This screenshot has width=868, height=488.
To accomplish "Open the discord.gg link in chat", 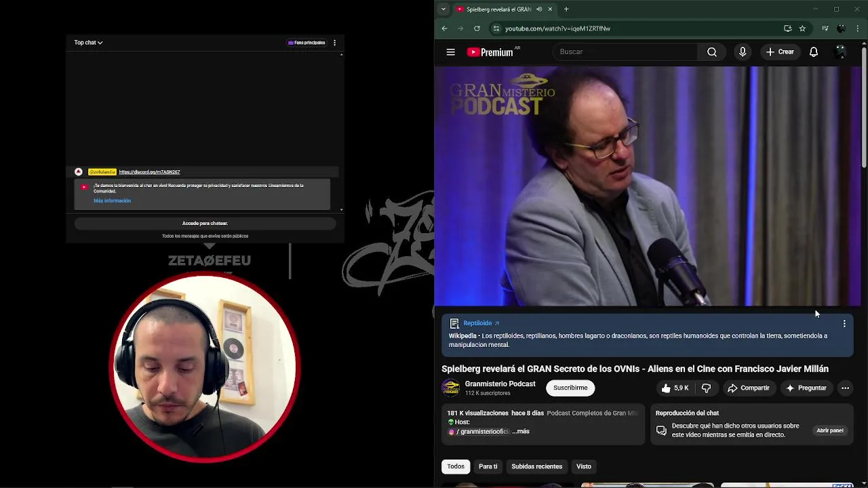I will tap(149, 172).
